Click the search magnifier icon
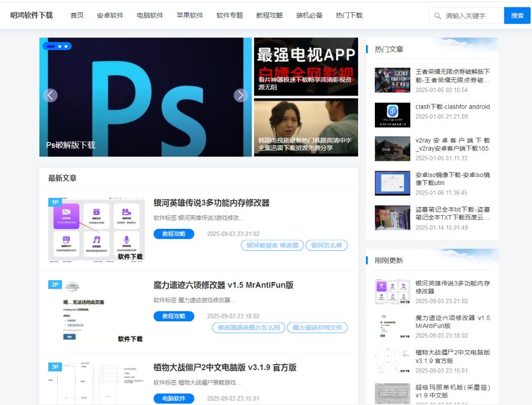 [x=437, y=16]
